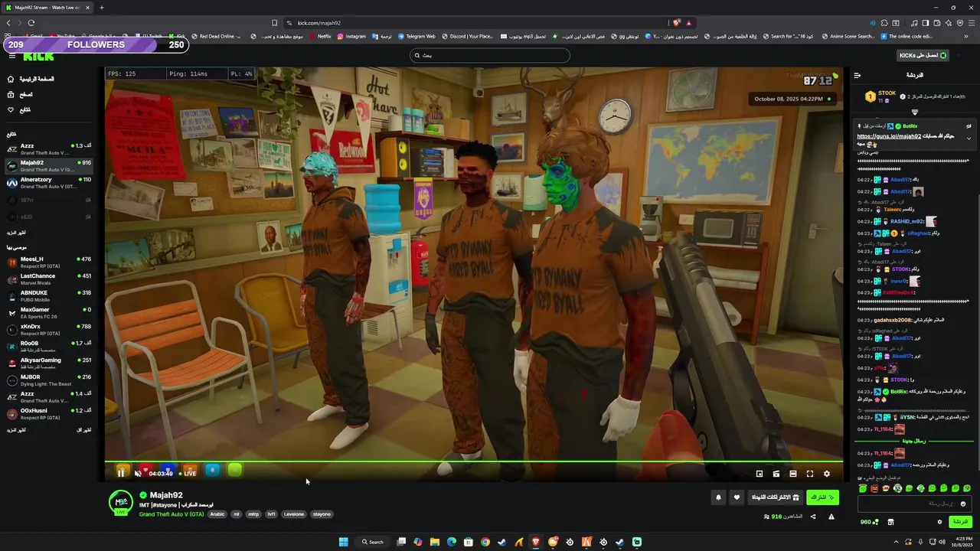Image resolution: width=980 pixels, height=551 pixels.
Task: Open ABNDUKE PUBG Mobile channel
Action: coord(49,296)
